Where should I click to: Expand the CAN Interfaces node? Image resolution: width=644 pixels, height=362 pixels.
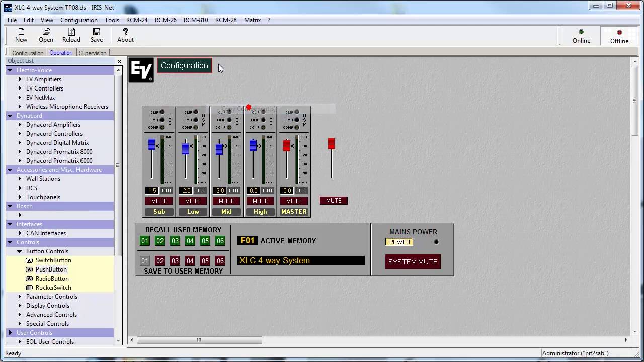click(20, 233)
